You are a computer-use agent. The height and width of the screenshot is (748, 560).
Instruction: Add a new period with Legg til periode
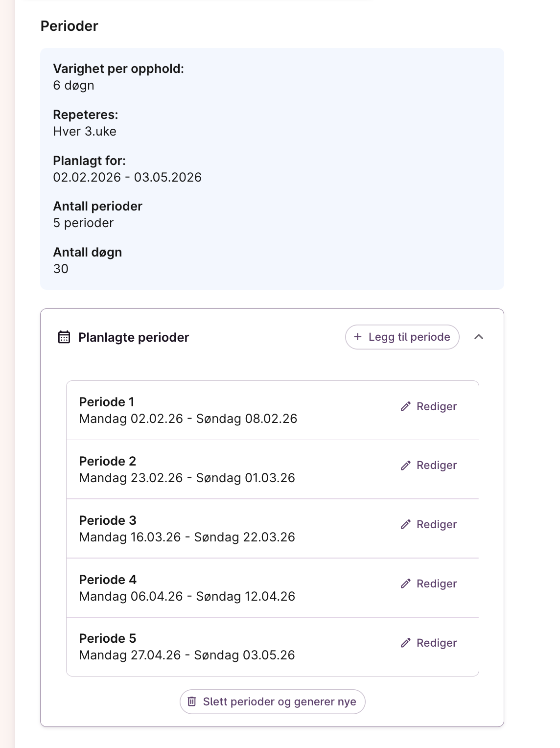pyautogui.click(x=402, y=337)
